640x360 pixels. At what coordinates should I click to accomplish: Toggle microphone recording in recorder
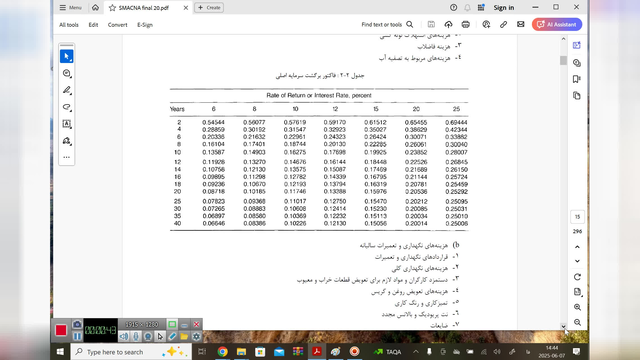tap(136, 336)
